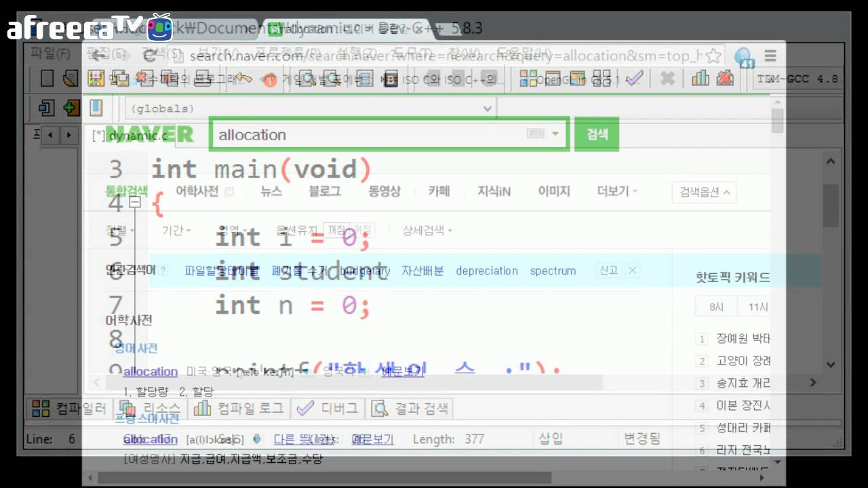Click the Dev-C++ toolbar goto bookmark icon
This screenshot has width=868, height=488.
click(96, 108)
